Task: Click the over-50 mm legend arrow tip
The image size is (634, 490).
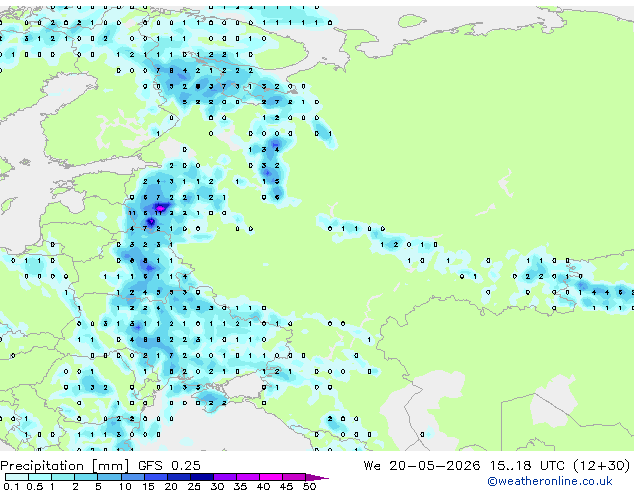Action: (x=317, y=478)
